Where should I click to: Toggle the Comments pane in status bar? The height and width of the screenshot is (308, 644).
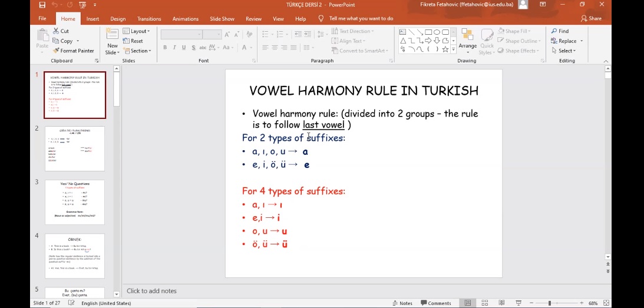coord(436,303)
